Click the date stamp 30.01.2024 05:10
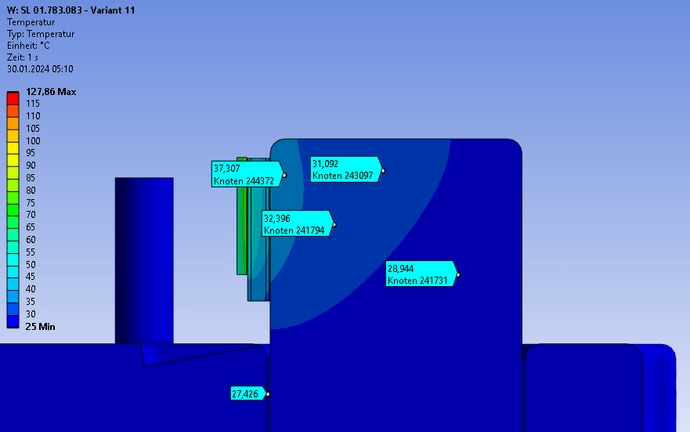This screenshot has height=432, width=690. click(x=39, y=69)
